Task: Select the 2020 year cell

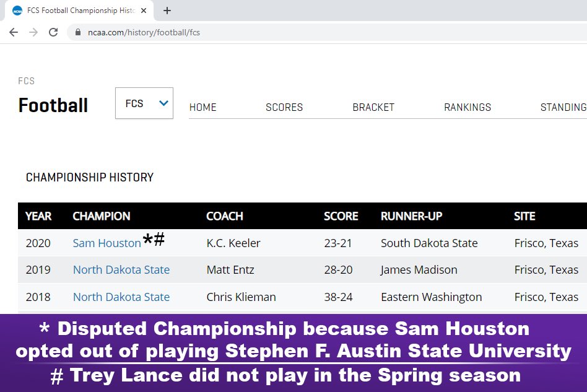Action: pos(38,243)
